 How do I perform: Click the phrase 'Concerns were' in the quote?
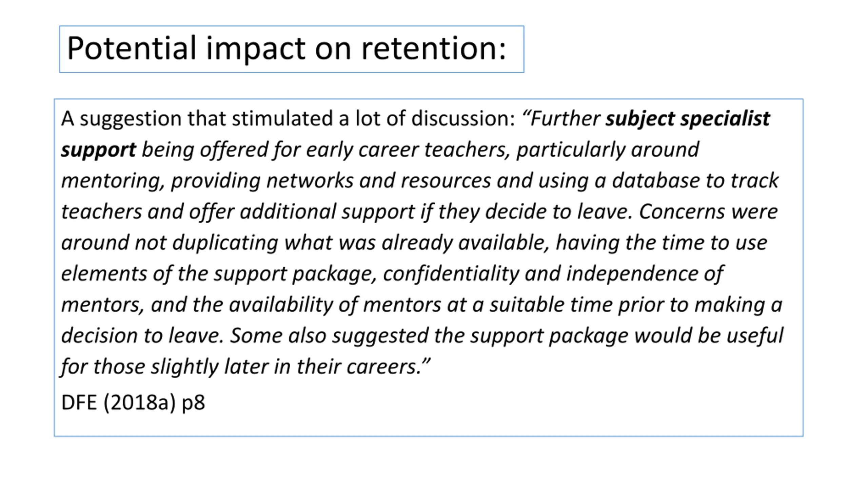(708, 212)
